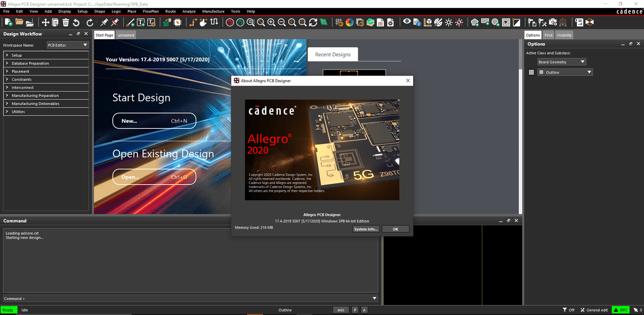Open the Workspace Name PCB Editor dropdown
Screen dimensions: 644x315
point(67,45)
